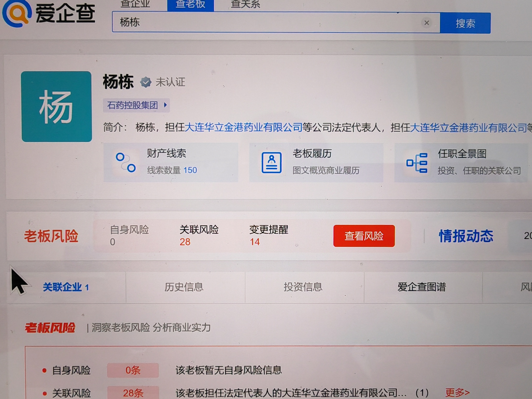Image resolution: width=532 pixels, height=399 pixels.
Task: Select the 投资信息 tab
Action: click(x=303, y=287)
